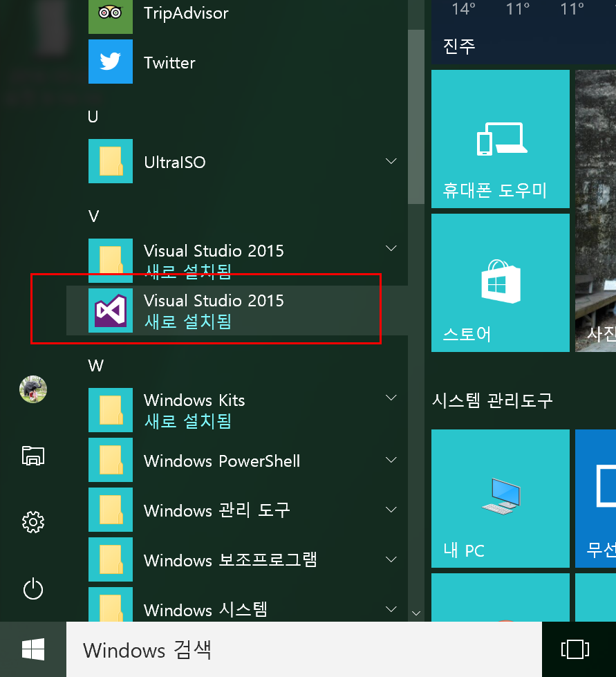
Task: Click the UltraISO folder icon
Action: point(111,161)
